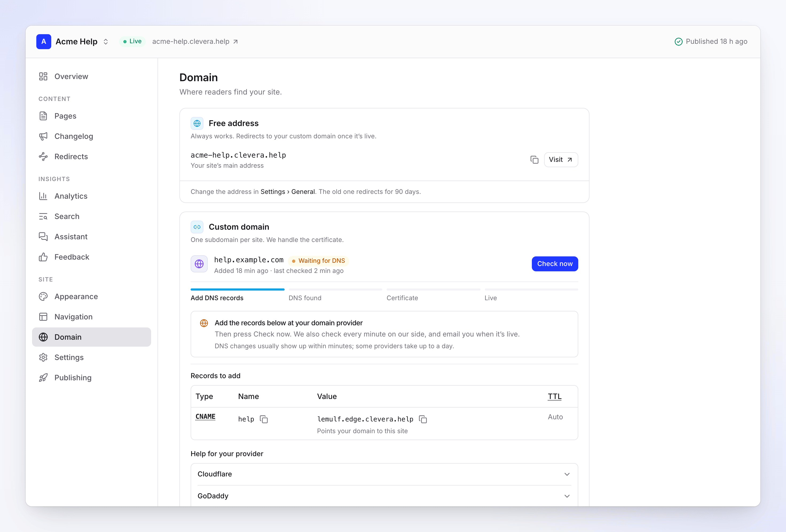Copy the value lemulf.edge.clevera.help
The image size is (786, 532).
pyautogui.click(x=423, y=419)
